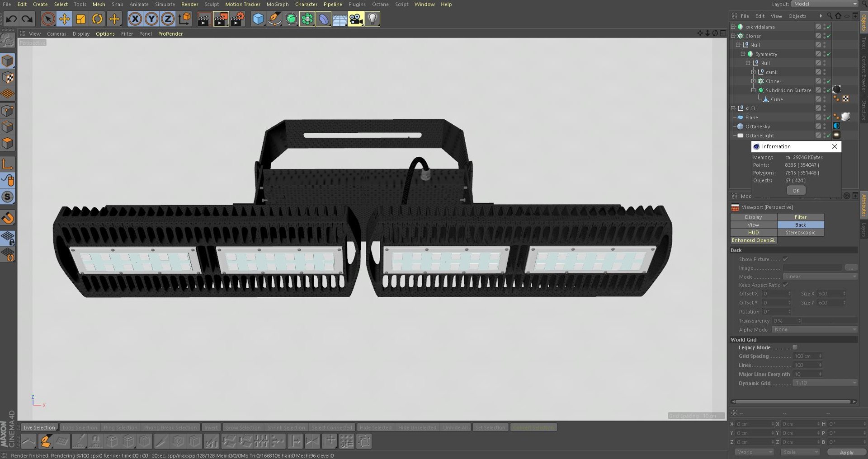Image resolution: width=868 pixels, height=459 pixels.
Task: Switch to the HUD attributes tab
Action: [754, 233]
